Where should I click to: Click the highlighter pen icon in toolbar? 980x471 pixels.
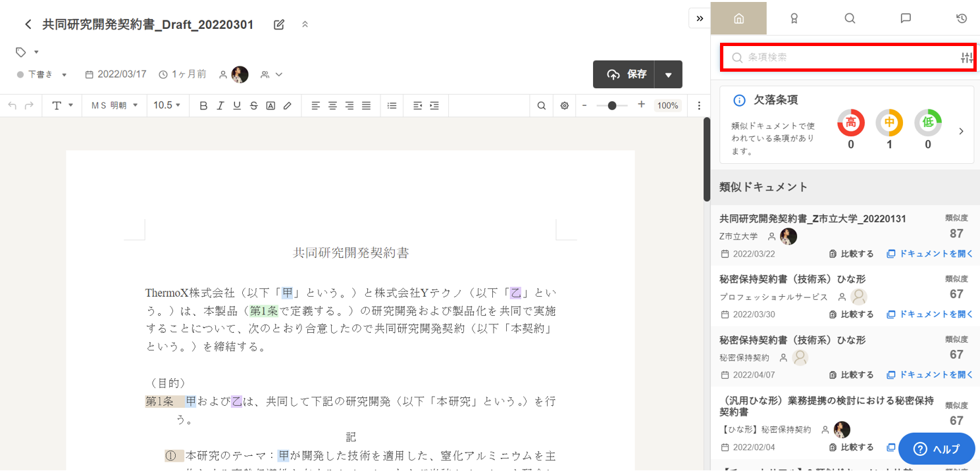click(x=287, y=105)
